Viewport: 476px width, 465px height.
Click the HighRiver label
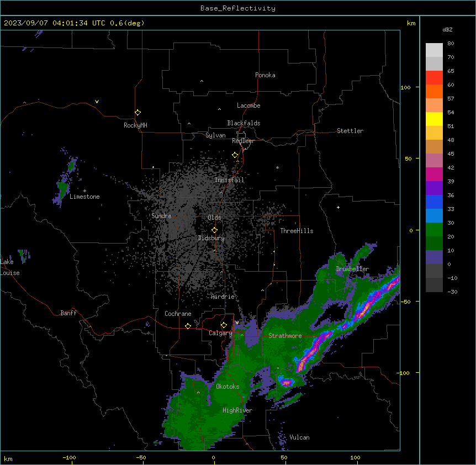point(237,410)
